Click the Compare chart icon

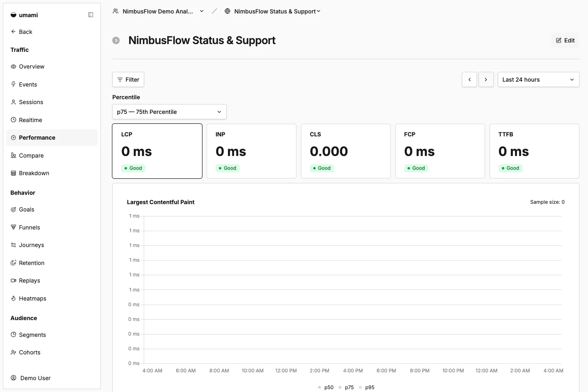pos(13,155)
